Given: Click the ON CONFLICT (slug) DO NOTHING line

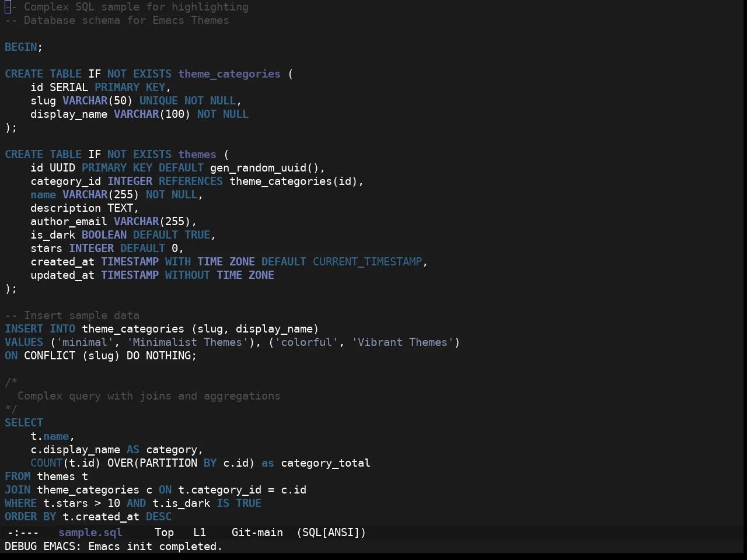Looking at the screenshot, I should tap(101, 355).
